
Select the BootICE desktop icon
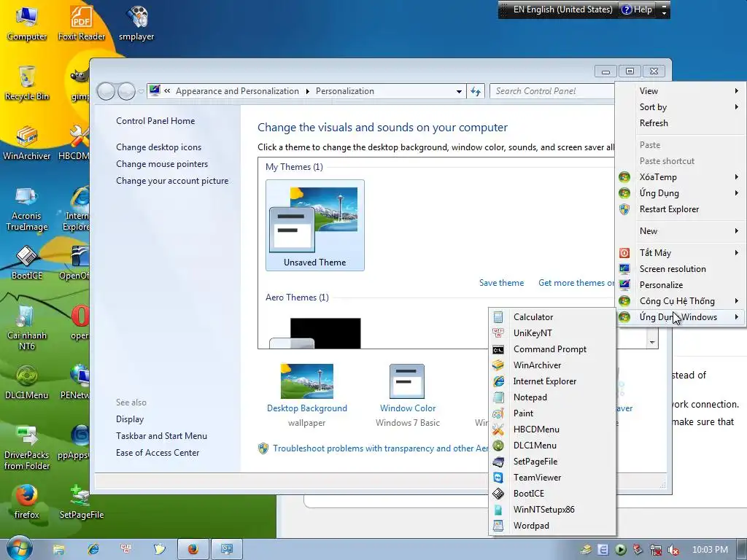27,262
